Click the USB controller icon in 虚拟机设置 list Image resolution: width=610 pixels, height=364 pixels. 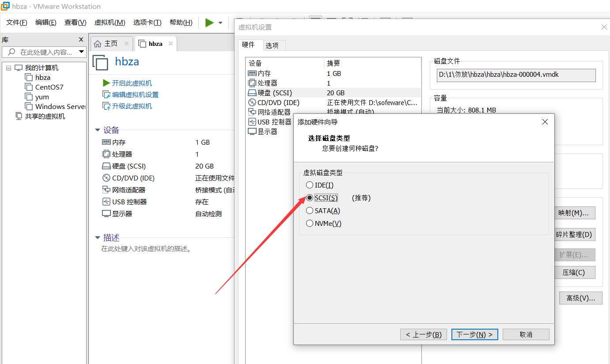252,122
